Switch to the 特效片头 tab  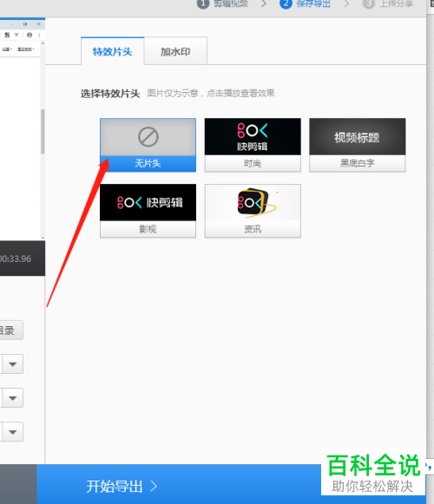[112, 51]
